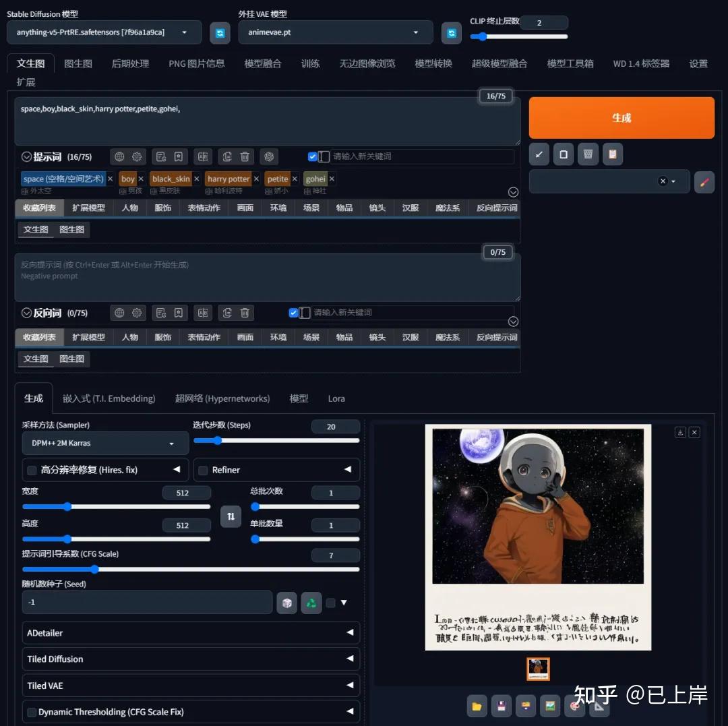Click the trash bin icon under the 生成 button
This screenshot has width=728, height=726.
click(x=588, y=154)
